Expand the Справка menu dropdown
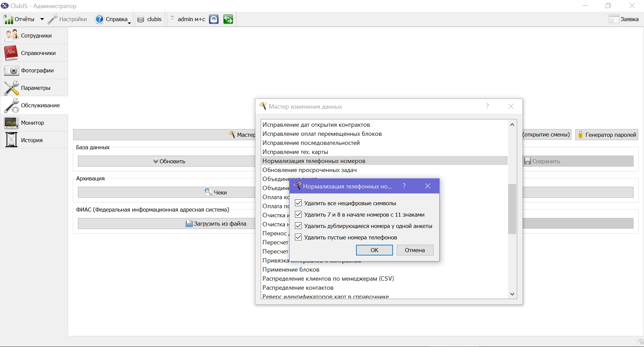Viewport: 644px width, 347px height. pos(129,23)
